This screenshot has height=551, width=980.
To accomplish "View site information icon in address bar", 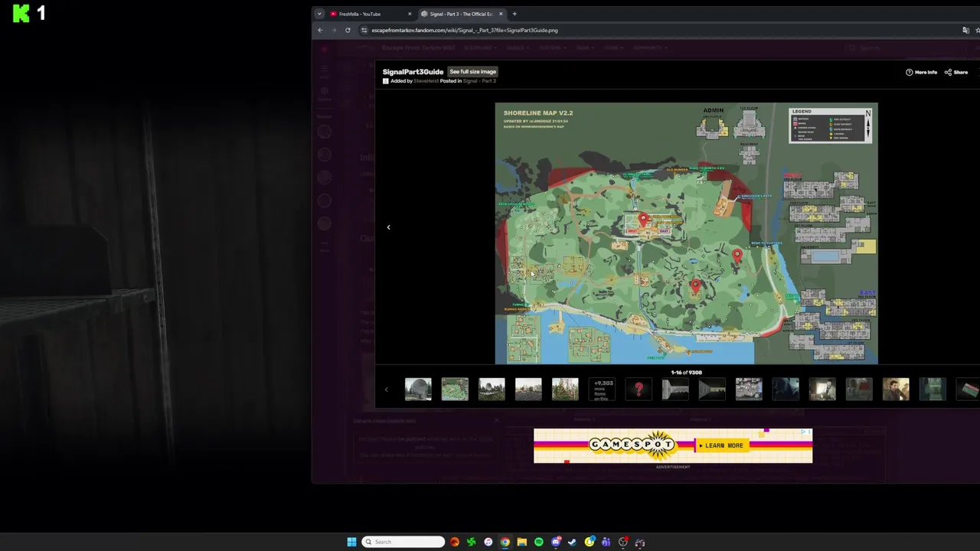I will 364,30.
